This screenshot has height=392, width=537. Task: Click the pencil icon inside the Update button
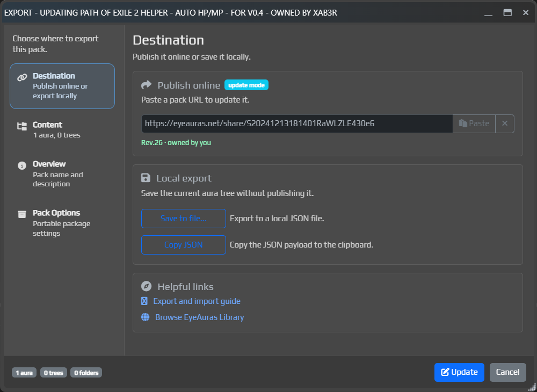click(446, 372)
